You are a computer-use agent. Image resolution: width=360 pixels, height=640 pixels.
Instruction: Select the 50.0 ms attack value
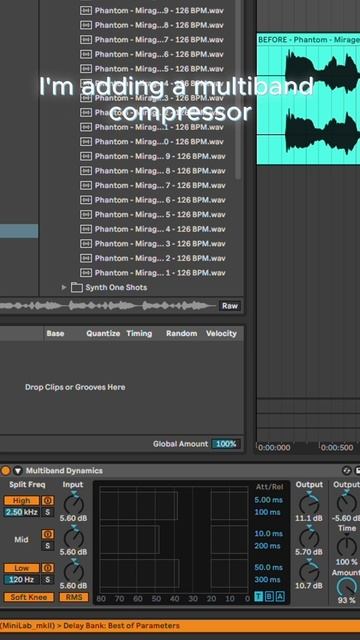point(269,568)
